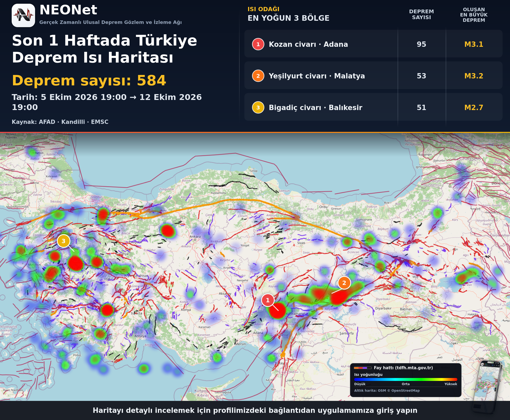Viewport: 510px width, 420px height.
Task: Click the earthquake count value 53
Action: point(421,76)
